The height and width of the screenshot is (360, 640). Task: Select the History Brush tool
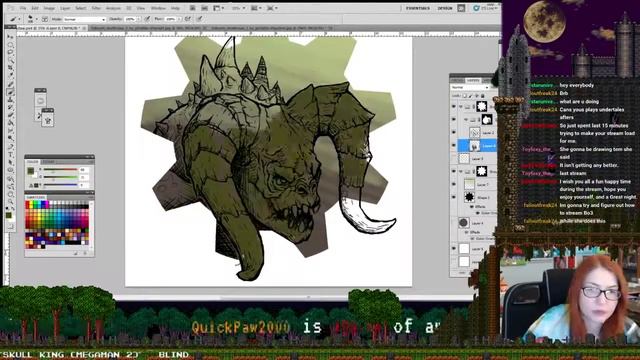10,108
